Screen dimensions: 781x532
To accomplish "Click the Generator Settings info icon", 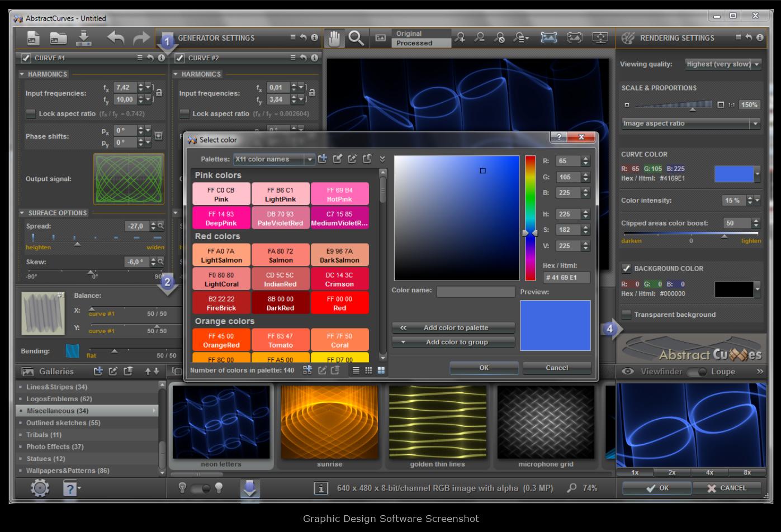I will click(315, 37).
